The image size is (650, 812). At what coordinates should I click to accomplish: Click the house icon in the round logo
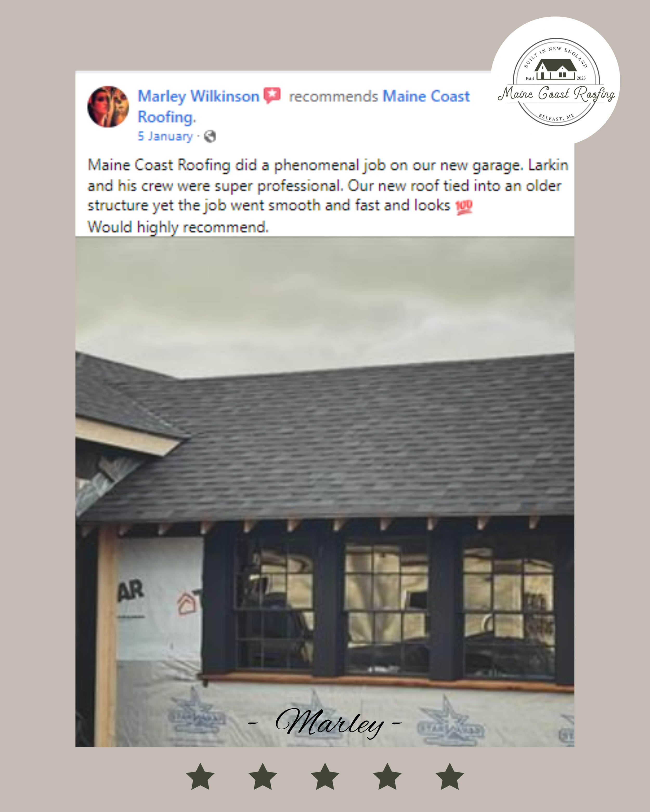click(x=555, y=69)
